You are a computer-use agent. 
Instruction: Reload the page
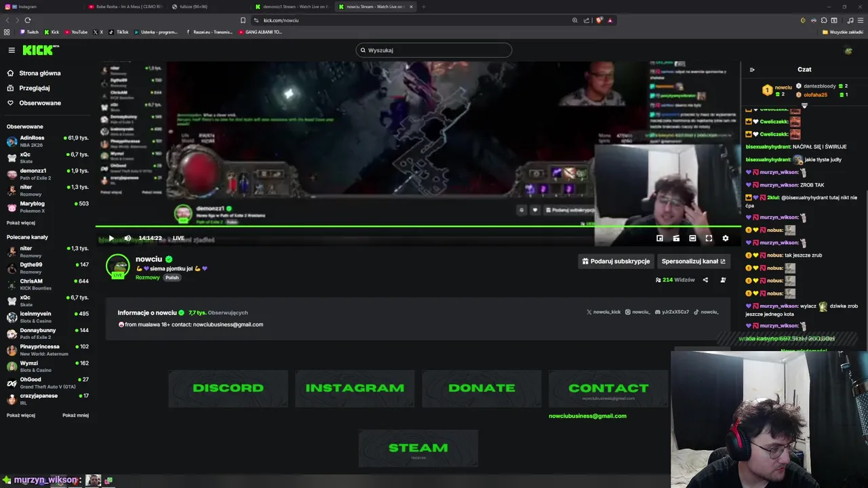pos(27,20)
